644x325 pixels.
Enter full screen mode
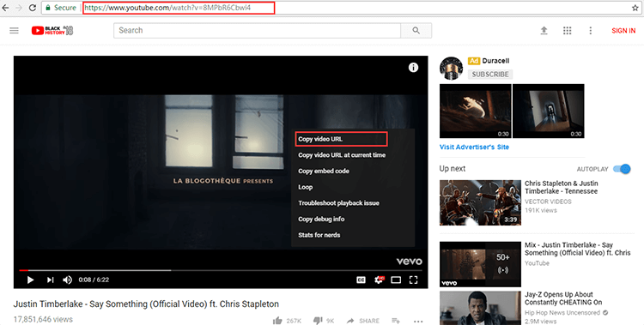click(x=414, y=280)
